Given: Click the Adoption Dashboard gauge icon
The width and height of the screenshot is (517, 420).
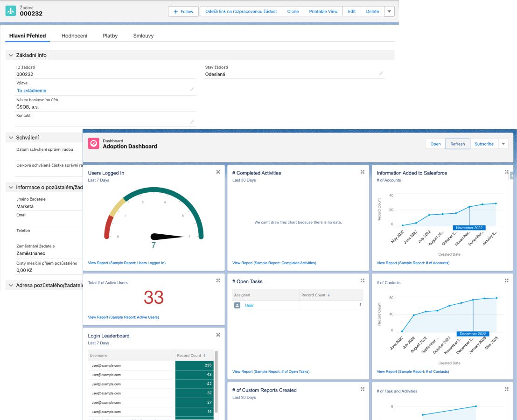Looking at the screenshot, I should 94,144.
